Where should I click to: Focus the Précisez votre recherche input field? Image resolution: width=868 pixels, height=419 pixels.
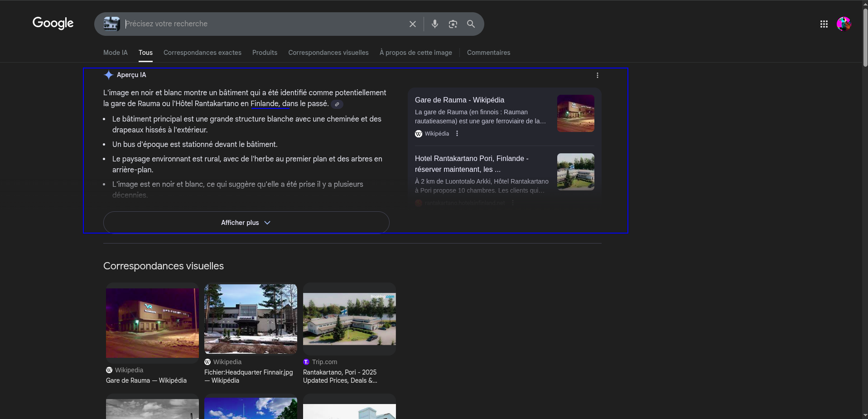[x=263, y=24]
